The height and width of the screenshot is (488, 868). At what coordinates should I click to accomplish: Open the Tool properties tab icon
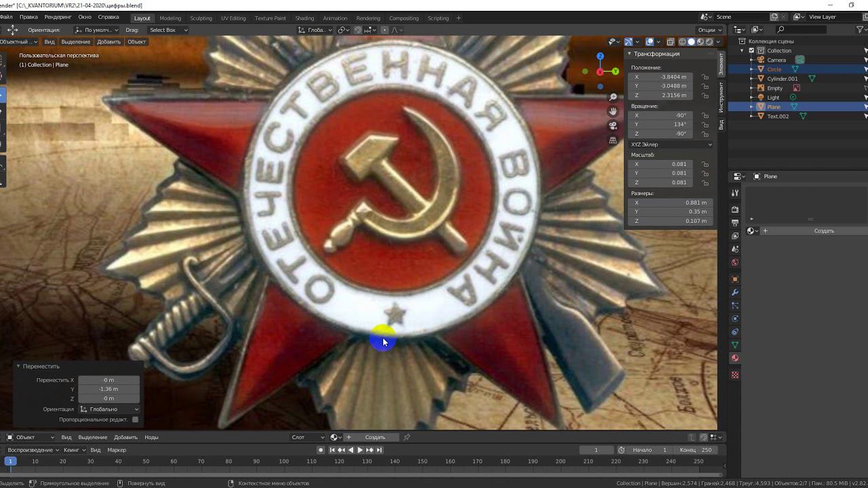(735, 193)
